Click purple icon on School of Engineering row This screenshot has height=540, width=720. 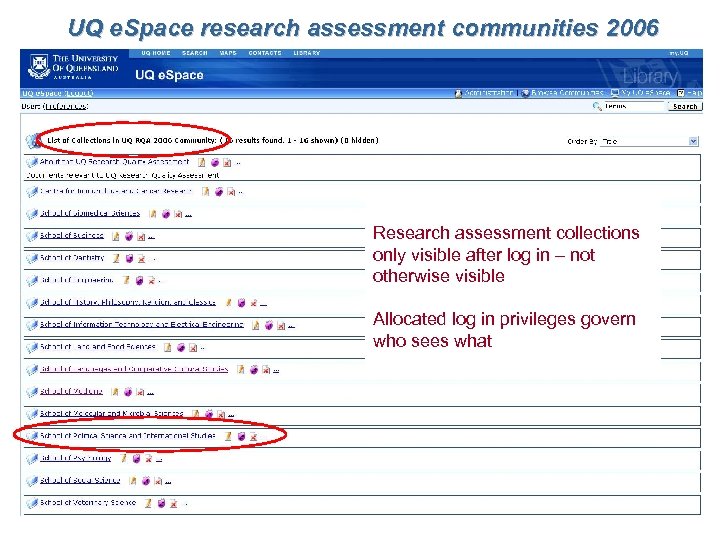pos(139,280)
